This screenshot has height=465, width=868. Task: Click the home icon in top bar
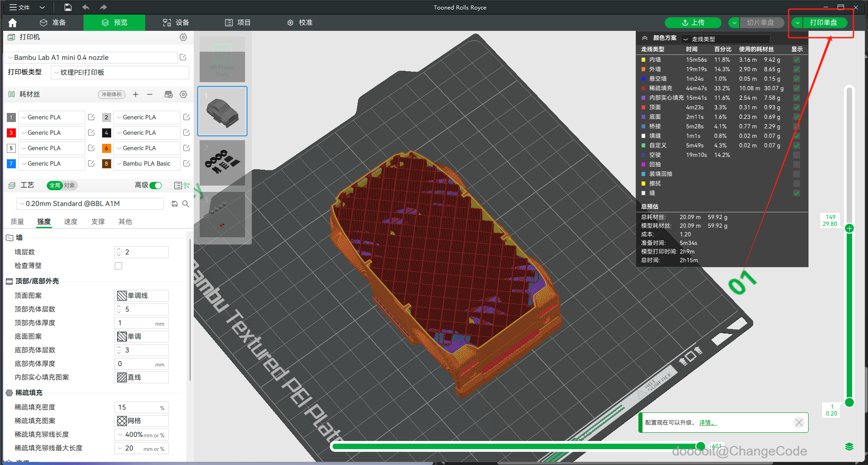(x=12, y=23)
